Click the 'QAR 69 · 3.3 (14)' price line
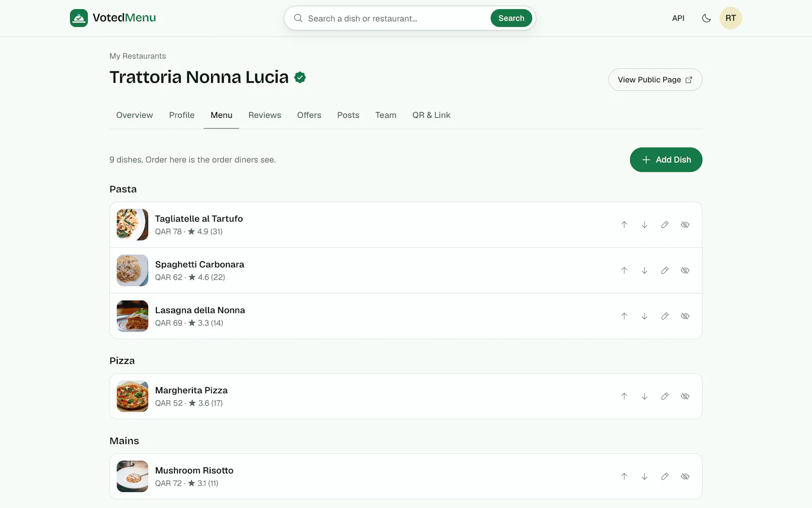812x508 pixels. pyautogui.click(x=189, y=323)
